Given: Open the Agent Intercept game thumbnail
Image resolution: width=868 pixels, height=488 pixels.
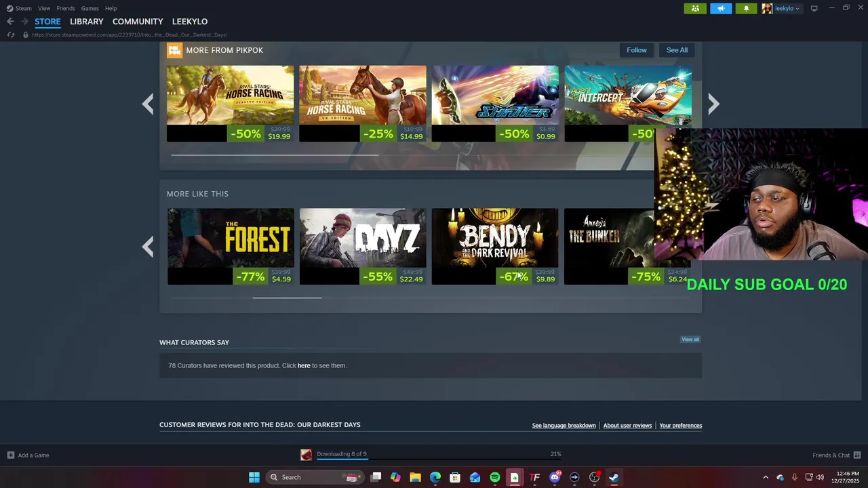Looking at the screenshot, I should (628, 96).
